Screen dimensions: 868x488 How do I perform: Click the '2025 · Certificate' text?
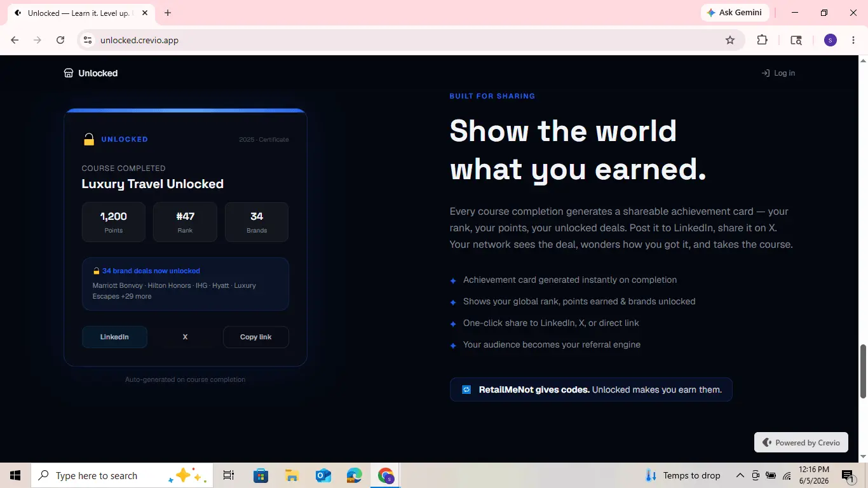(x=264, y=139)
